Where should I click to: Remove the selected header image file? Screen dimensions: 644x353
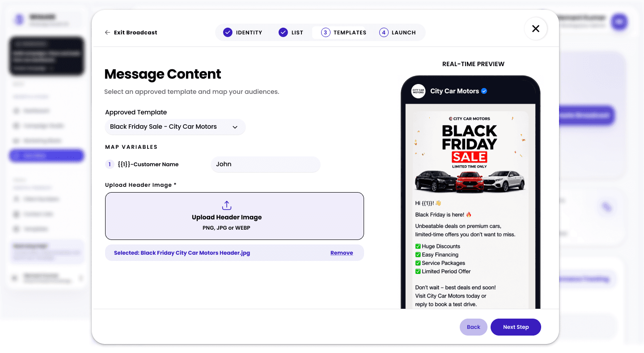(x=342, y=253)
